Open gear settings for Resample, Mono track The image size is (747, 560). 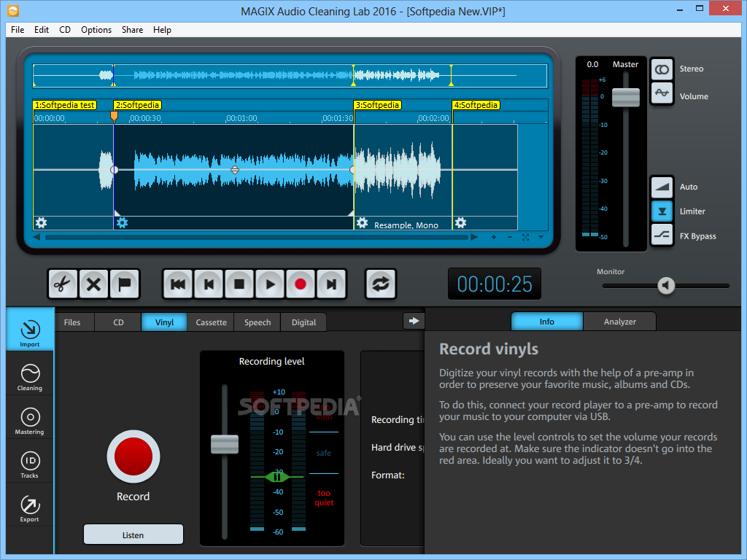coord(362,222)
